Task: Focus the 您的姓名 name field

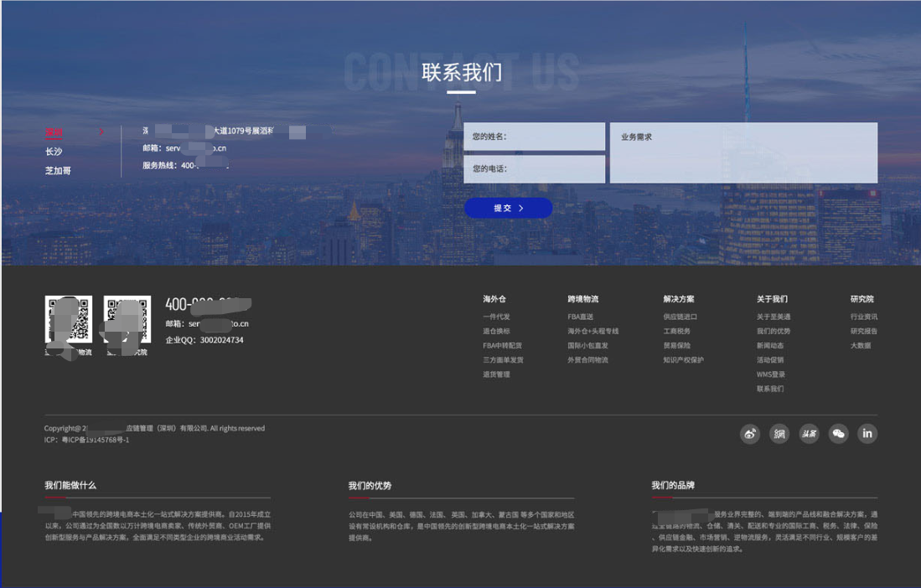Action: coord(534,137)
